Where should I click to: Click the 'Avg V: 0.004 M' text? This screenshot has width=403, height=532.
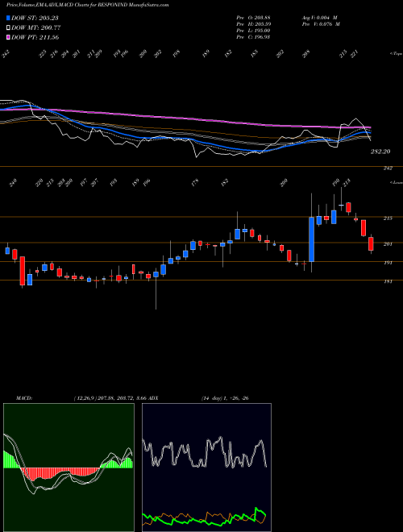coord(319,18)
